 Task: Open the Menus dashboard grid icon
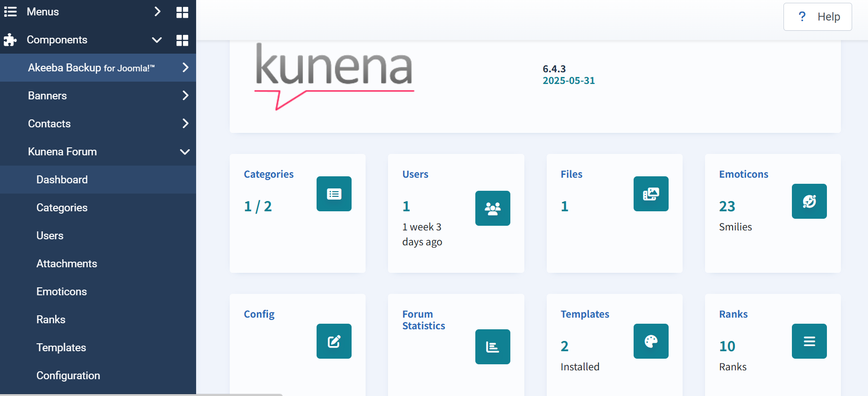(182, 12)
